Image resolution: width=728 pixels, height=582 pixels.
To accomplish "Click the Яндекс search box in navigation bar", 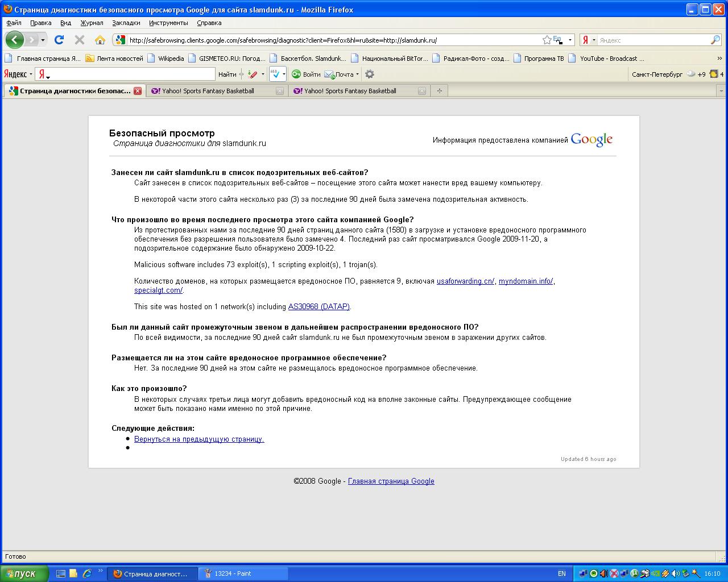I will point(653,40).
